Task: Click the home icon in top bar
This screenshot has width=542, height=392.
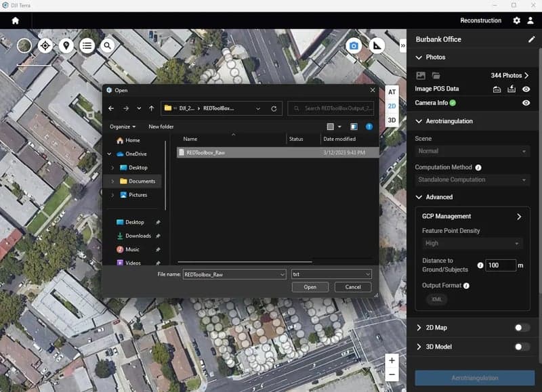Action: [16, 20]
